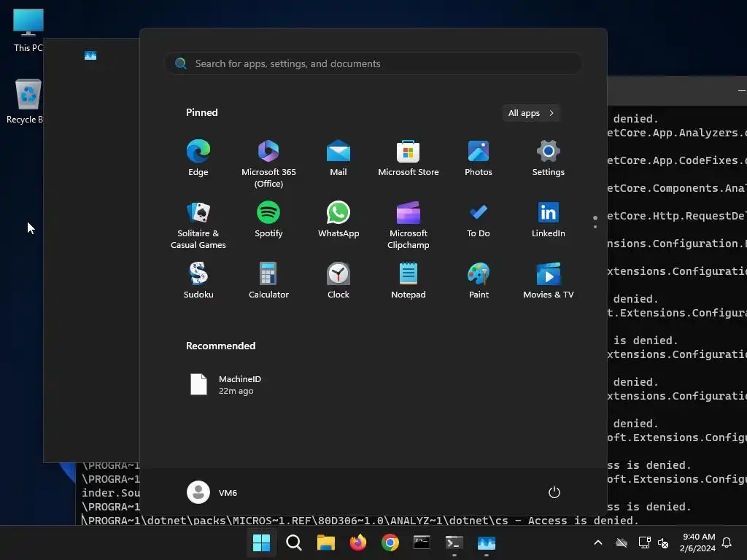The height and width of the screenshot is (560, 747).
Task: Open Paint
Action: (479, 281)
